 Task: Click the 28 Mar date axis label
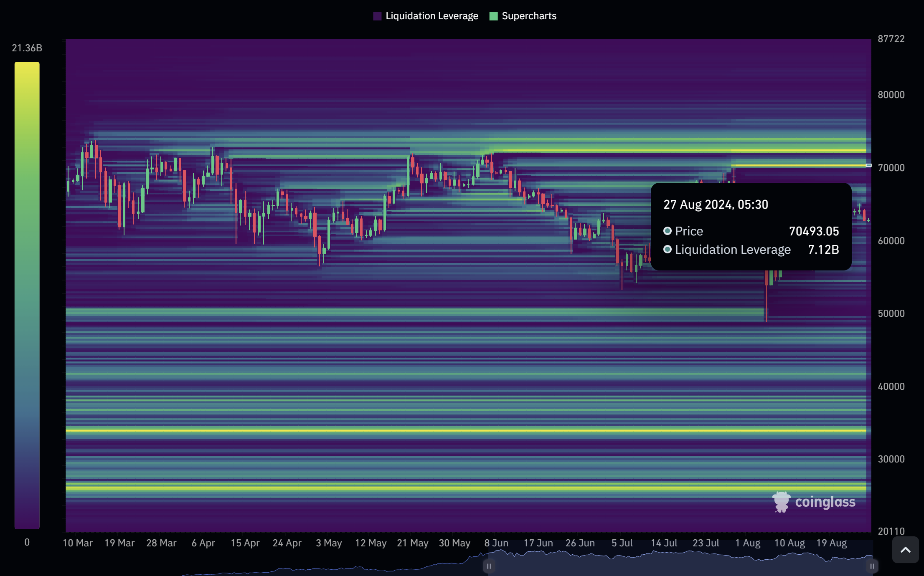161,543
